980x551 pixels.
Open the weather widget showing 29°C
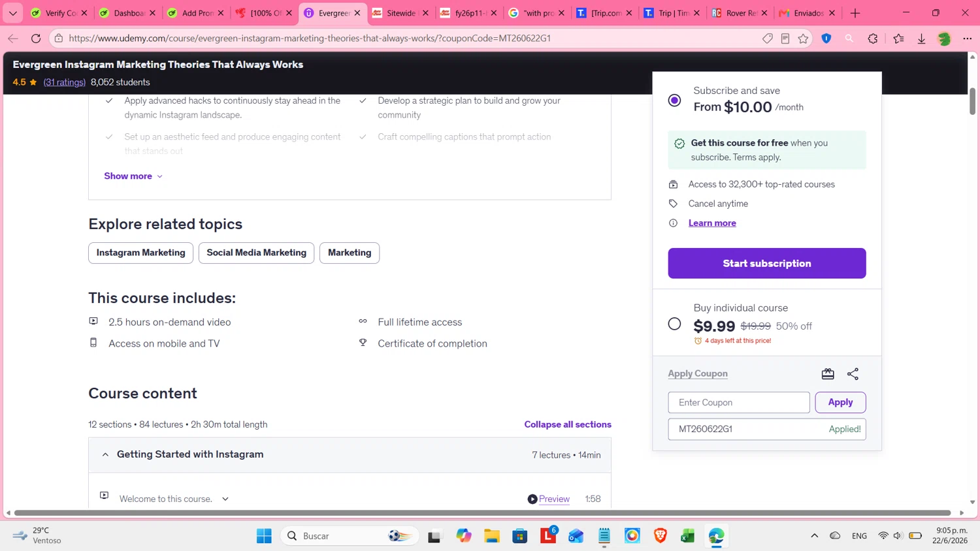tap(38, 535)
